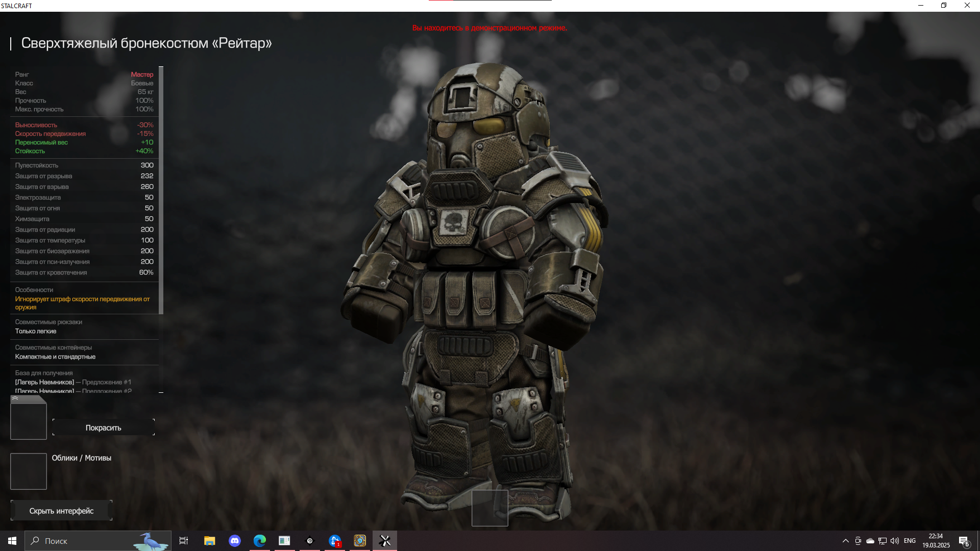This screenshot has height=551, width=980.
Task: Click the Компактные и стандартные containers text
Action: click(x=55, y=357)
